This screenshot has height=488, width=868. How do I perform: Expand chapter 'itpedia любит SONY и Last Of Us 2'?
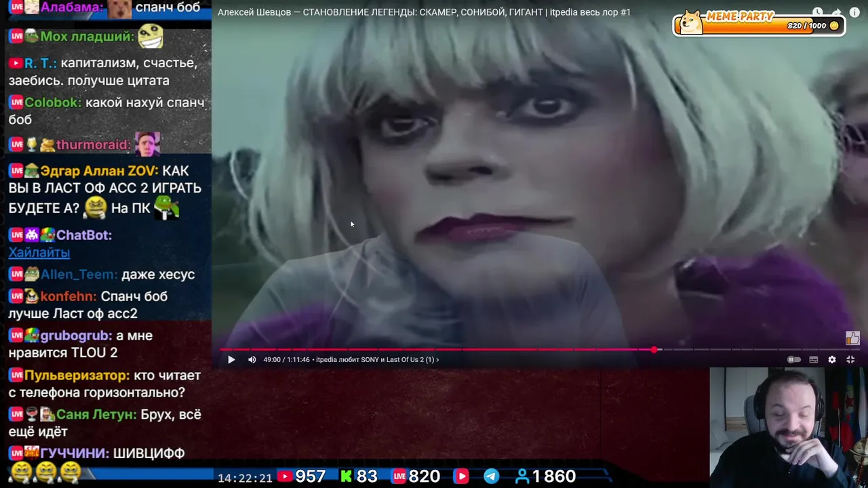pyautogui.click(x=377, y=360)
